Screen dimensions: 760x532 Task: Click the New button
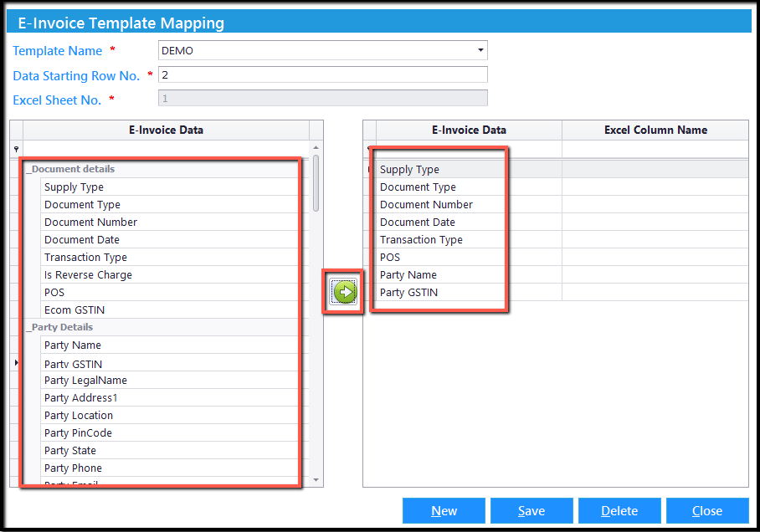coord(444,510)
